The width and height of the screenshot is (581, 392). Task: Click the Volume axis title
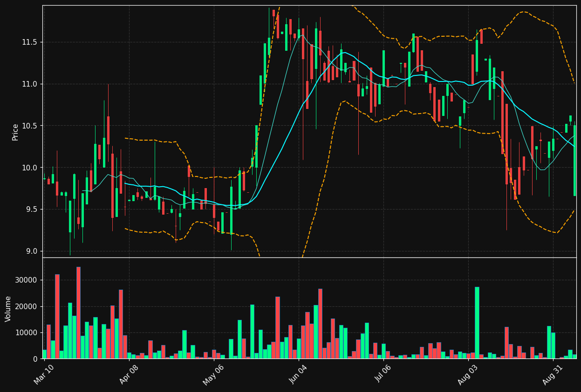(x=8, y=309)
